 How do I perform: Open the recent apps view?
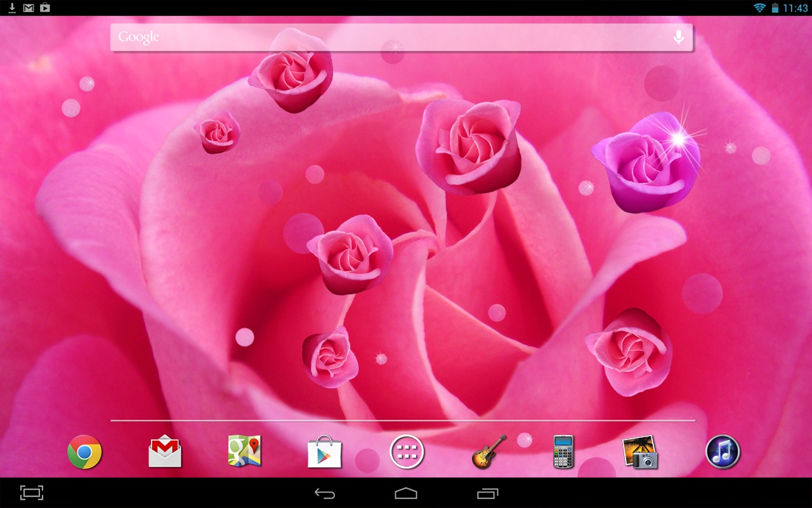point(489,492)
